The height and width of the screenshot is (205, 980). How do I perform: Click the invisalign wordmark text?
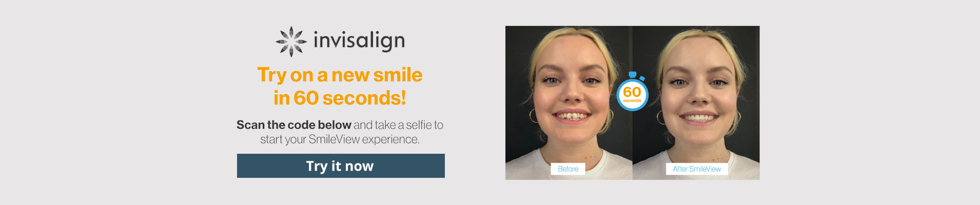(x=359, y=40)
